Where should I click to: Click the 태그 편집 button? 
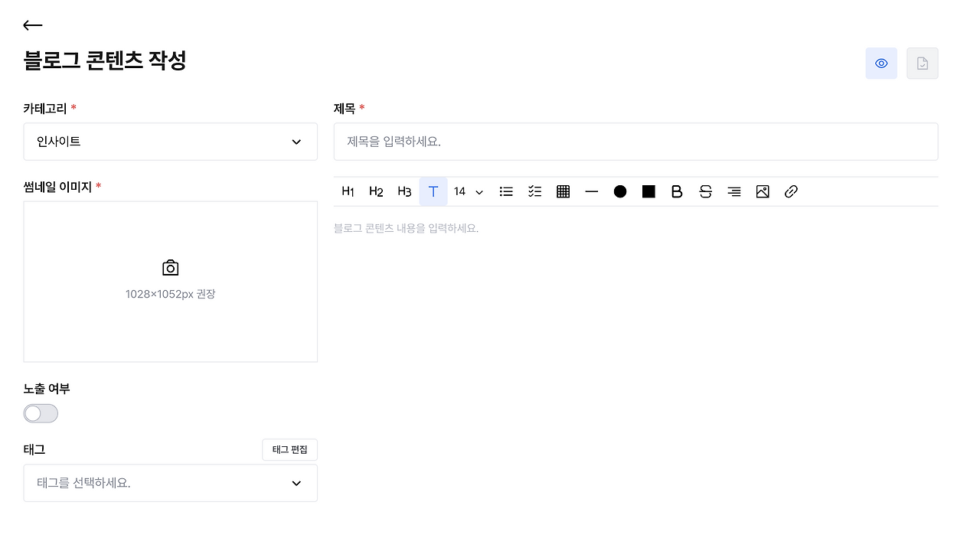(x=289, y=450)
